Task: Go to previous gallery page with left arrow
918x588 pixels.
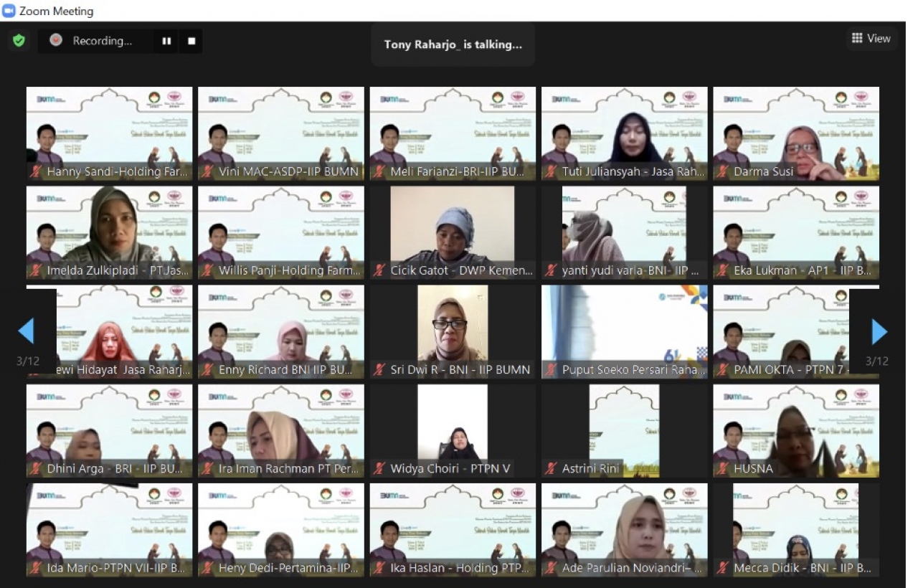Action: [x=27, y=331]
